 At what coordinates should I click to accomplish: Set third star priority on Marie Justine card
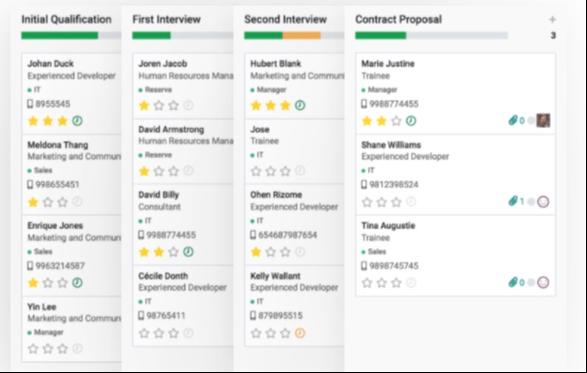click(x=396, y=121)
